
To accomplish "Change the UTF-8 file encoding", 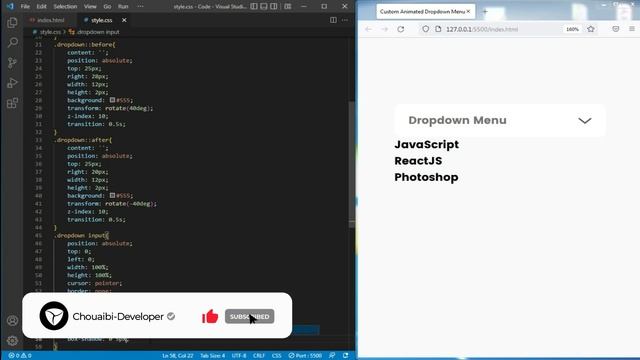I will pyautogui.click(x=239, y=356).
